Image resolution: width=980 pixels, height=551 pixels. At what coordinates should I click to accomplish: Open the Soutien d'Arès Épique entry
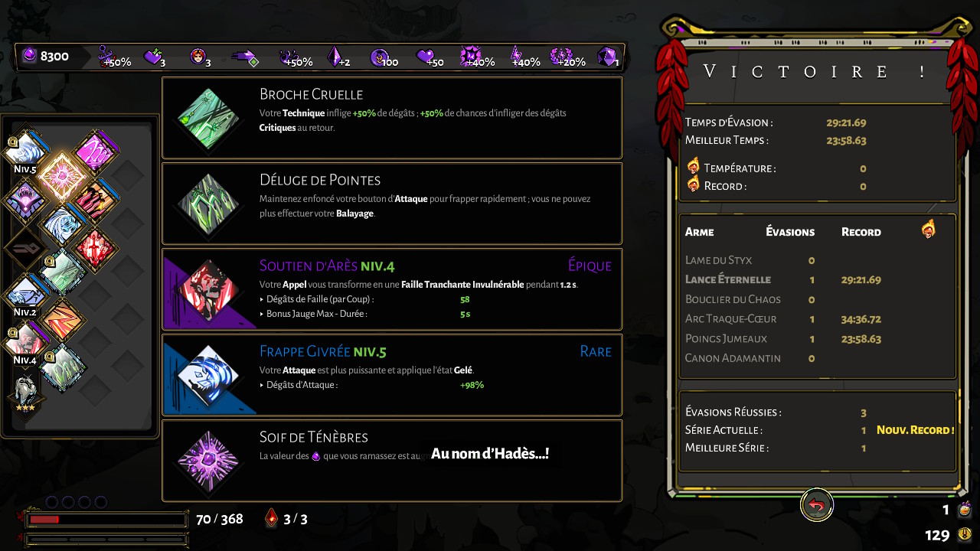pyautogui.click(x=392, y=289)
